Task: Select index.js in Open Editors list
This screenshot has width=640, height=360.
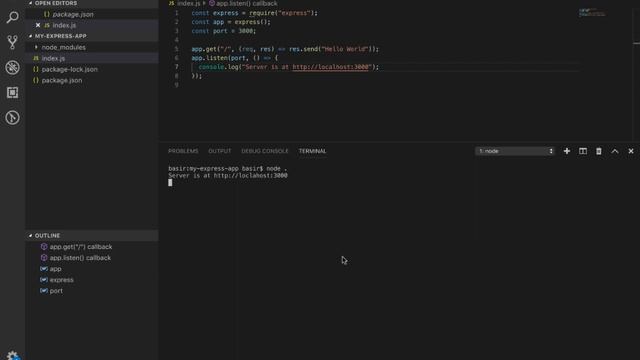Action: click(x=64, y=25)
